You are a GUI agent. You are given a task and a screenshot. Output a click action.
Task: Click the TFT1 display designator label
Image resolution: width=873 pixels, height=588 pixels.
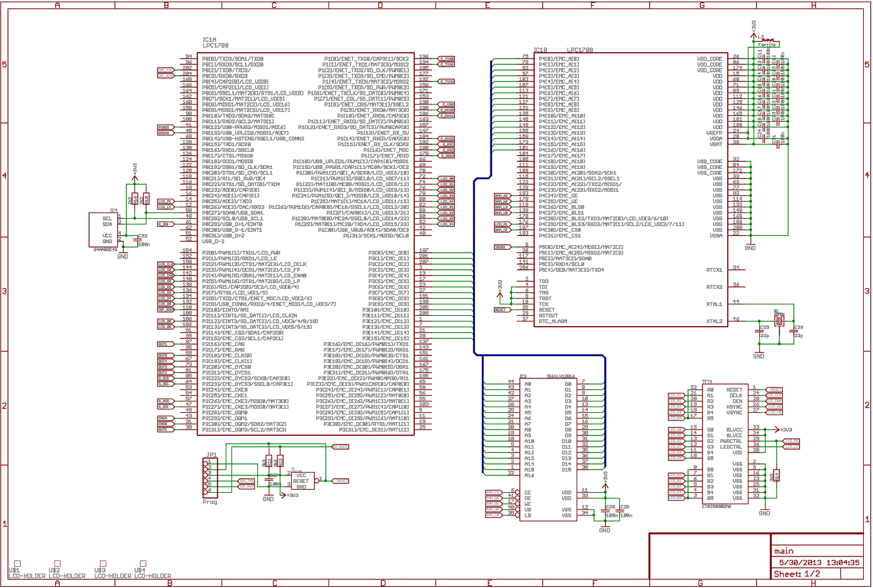707,381
